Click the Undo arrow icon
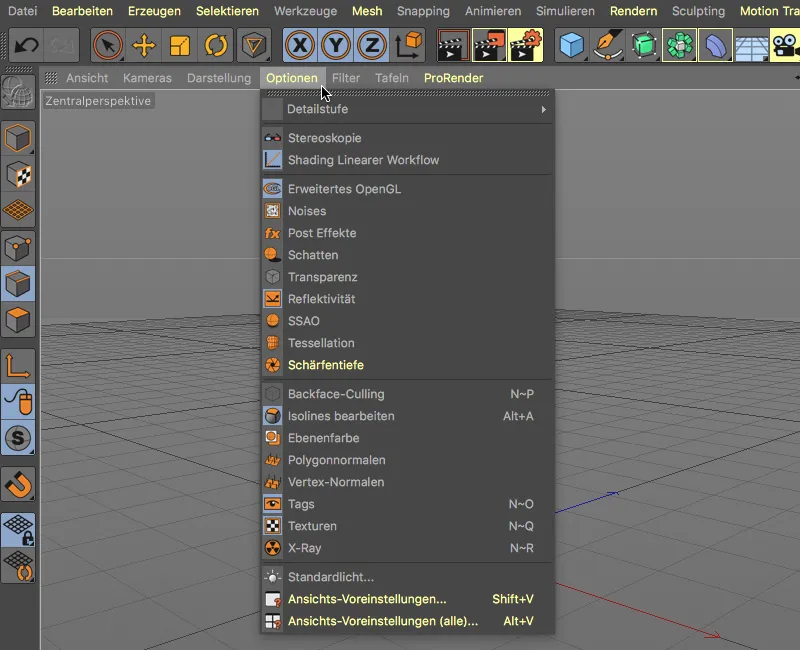 click(x=26, y=45)
